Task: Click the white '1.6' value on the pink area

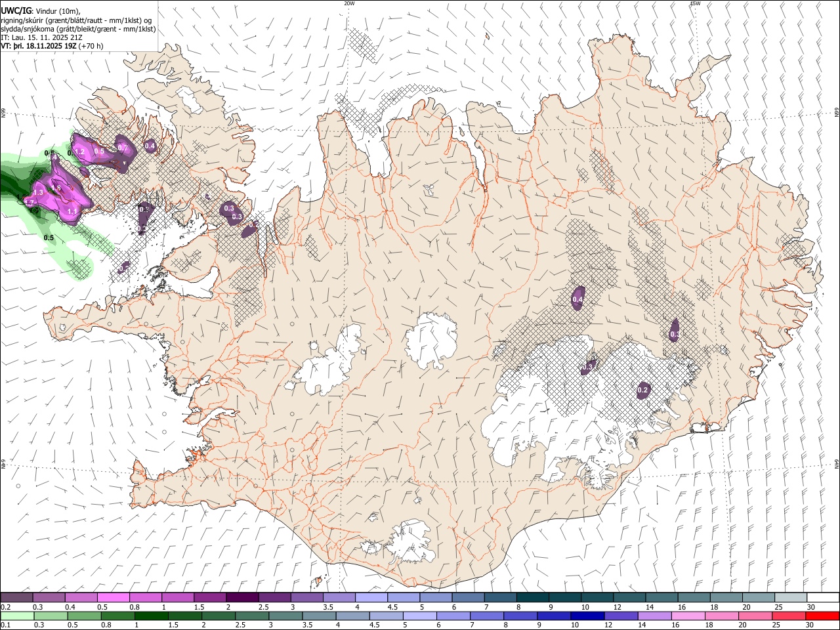Action: coord(56,188)
